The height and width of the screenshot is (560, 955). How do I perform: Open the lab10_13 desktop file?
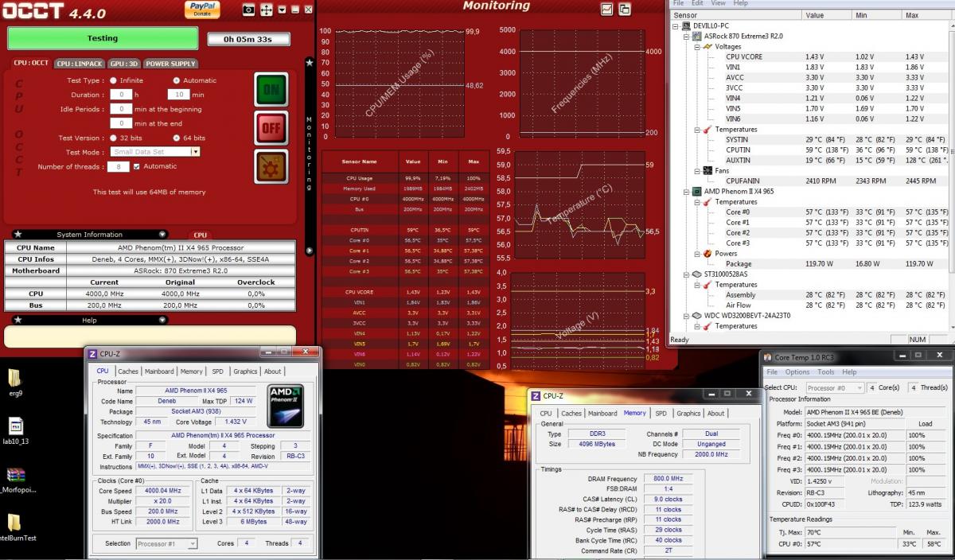(16, 426)
